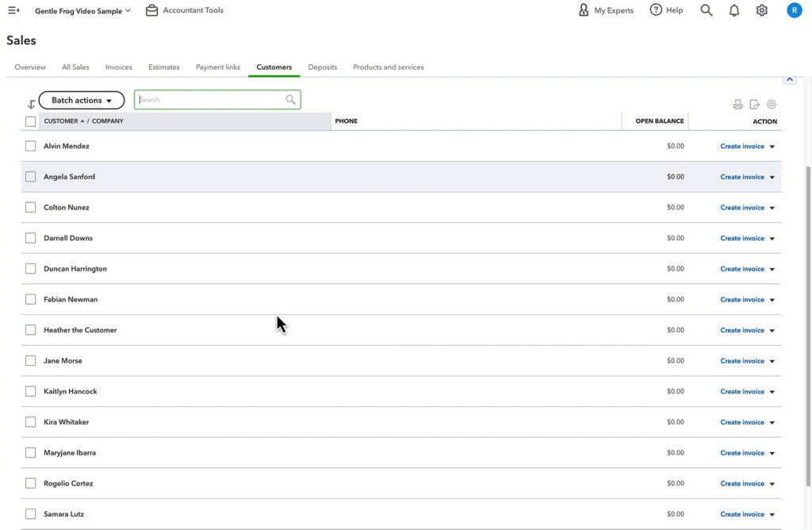Open the Products and services tab
812x530 pixels.
(388, 67)
